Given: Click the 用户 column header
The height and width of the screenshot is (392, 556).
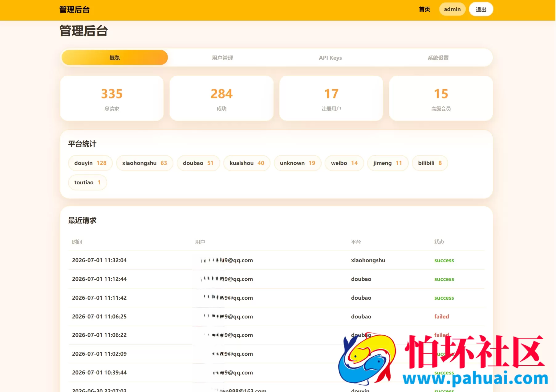Looking at the screenshot, I should coord(200,242).
